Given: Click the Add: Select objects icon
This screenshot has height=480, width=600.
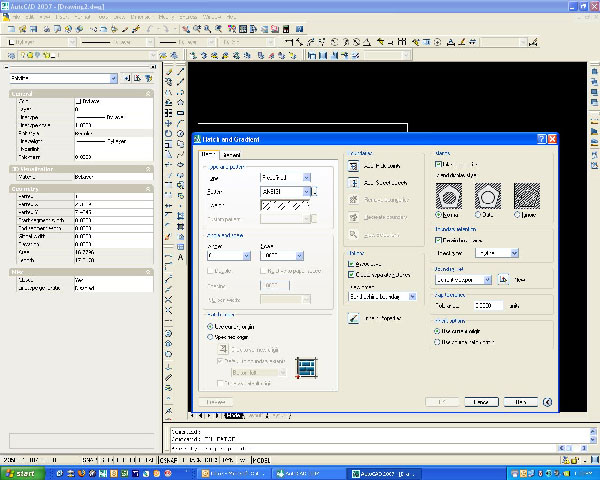Looking at the screenshot, I should [x=353, y=183].
